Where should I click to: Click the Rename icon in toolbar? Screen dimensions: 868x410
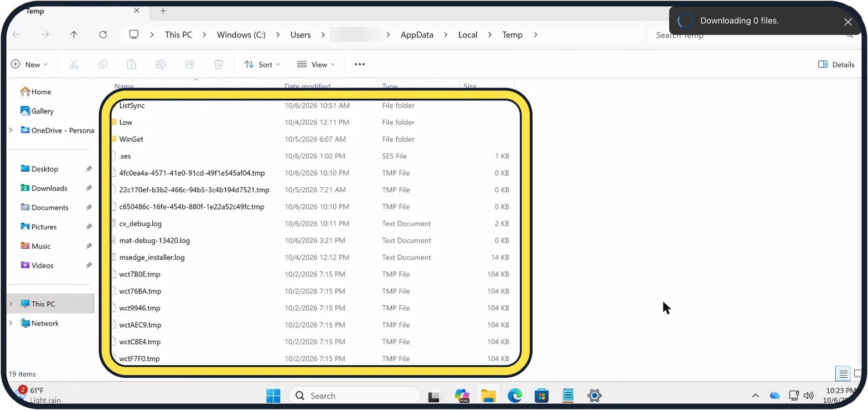(x=161, y=64)
